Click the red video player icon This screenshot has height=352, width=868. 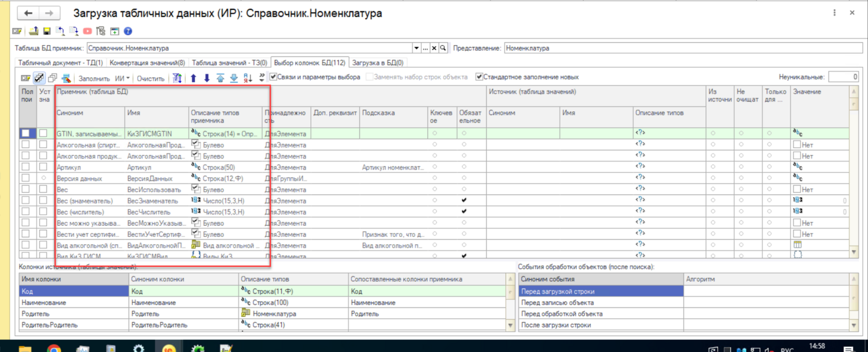pos(87,31)
